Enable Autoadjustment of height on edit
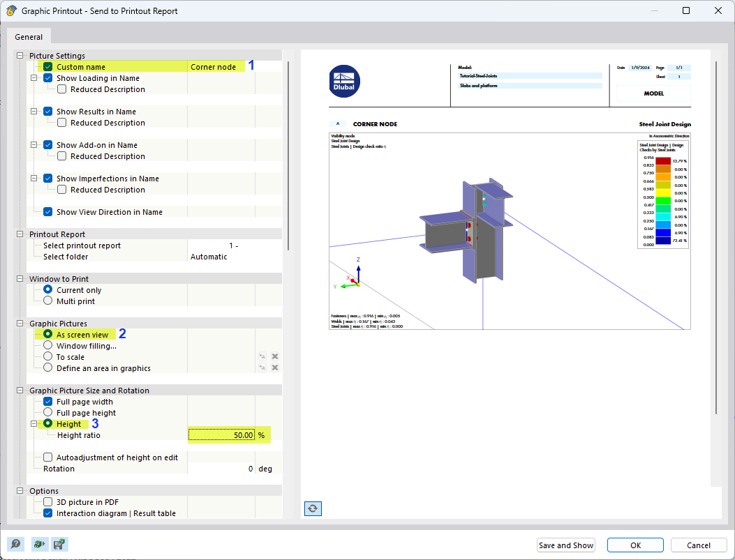The width and height of the screenshot is (735, 560). point(47,457)
